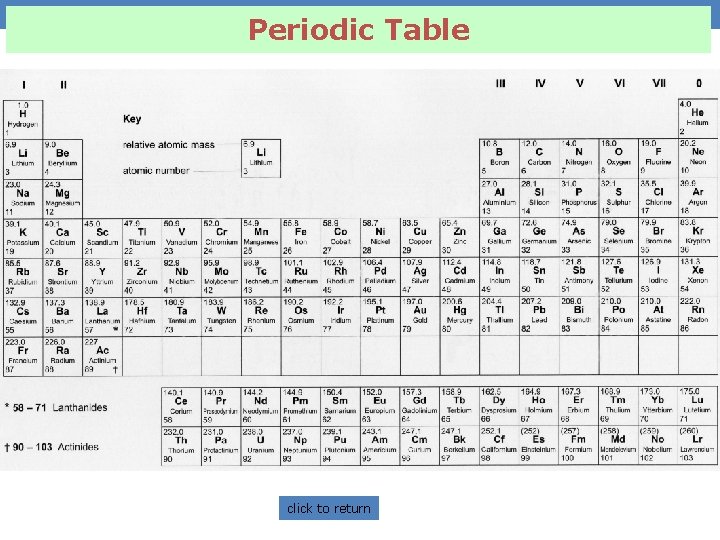Screen dimensions: 720x540
Task: Select the Silver (Ag) element cell
Action: tap(420, 277)
